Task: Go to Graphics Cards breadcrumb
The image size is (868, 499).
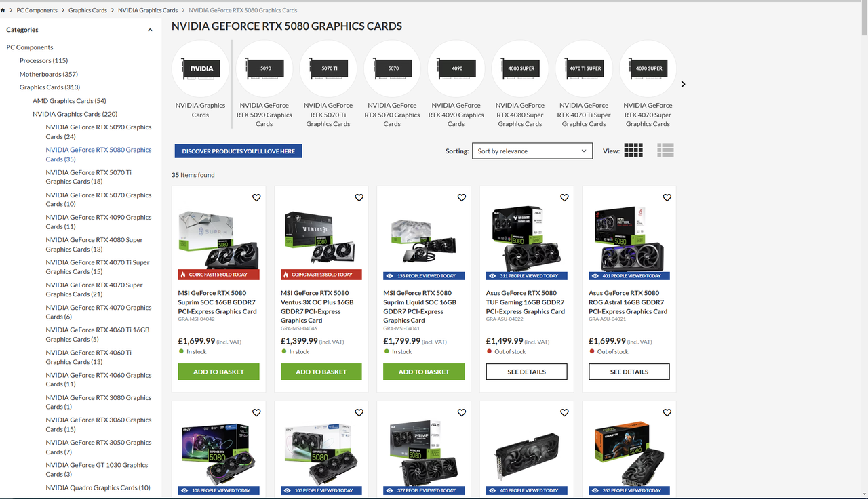Action: coord(87,10)
